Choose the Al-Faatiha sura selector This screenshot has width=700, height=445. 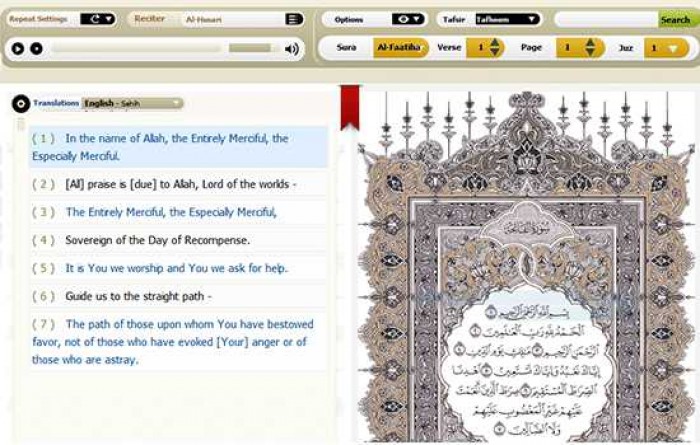pos(400,47)
